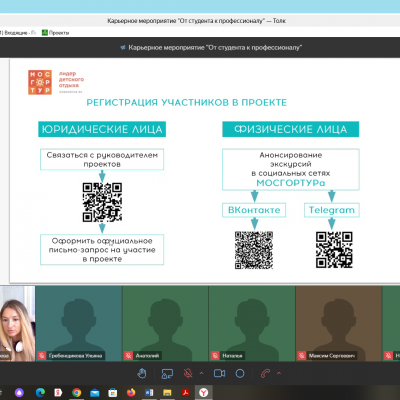The width and height of the screenshot is (400, 400).
Task: Click the ФИЗИЧЕСКИЕ ЛИЦА heading
Action: point(291,129)
